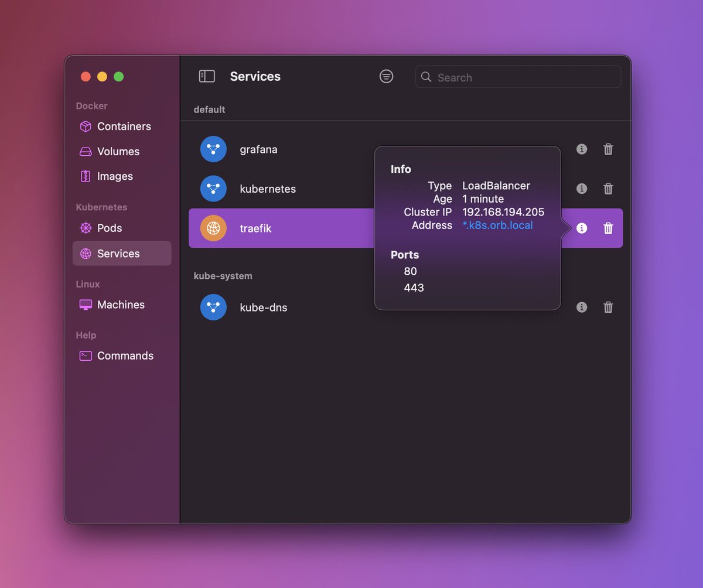The height and width of the screenshot is (588, 703).
Task: Open the filter options icon
Action: [386, 76]
